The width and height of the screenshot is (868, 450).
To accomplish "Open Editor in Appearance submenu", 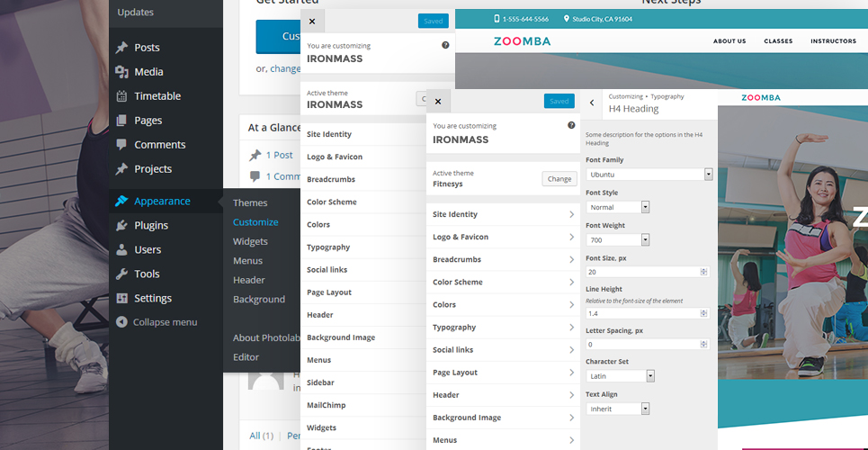I will [246, 357].
